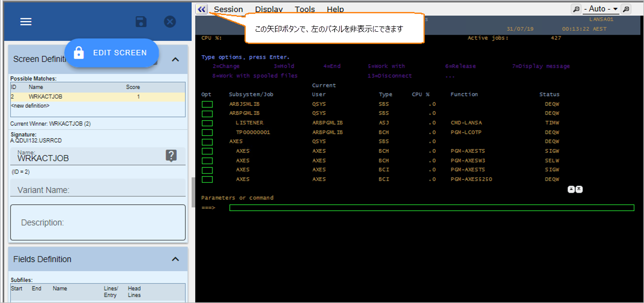The height and width of the screenshot is (303, 644).
Task: Click the page down arrow icon
Action: click(579, 189)
